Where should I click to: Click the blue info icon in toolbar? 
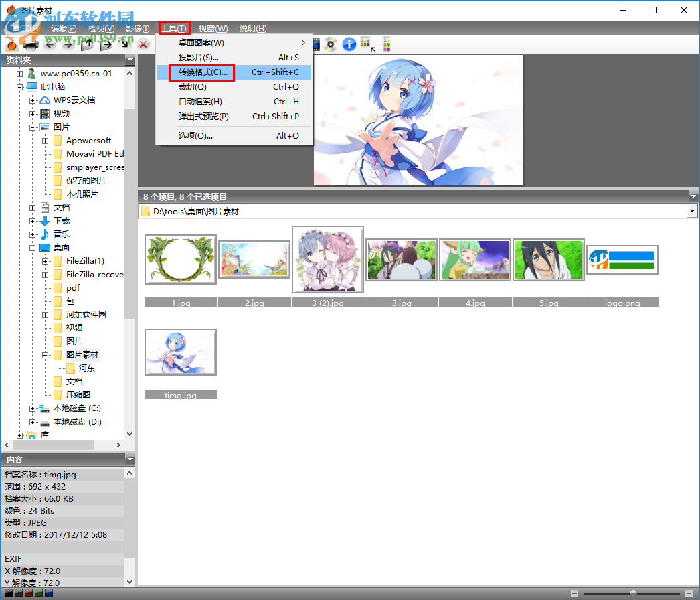click(x=349, y=45)
